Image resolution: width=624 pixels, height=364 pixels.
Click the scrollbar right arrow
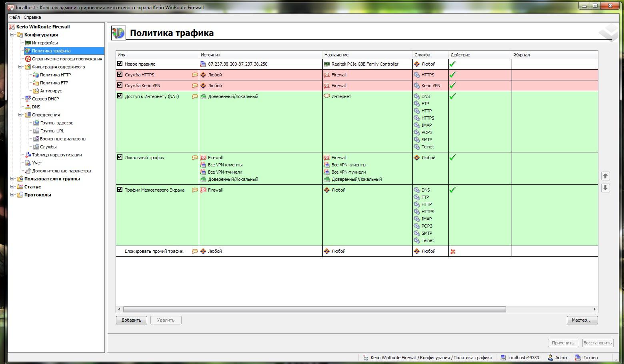point(595,309)
